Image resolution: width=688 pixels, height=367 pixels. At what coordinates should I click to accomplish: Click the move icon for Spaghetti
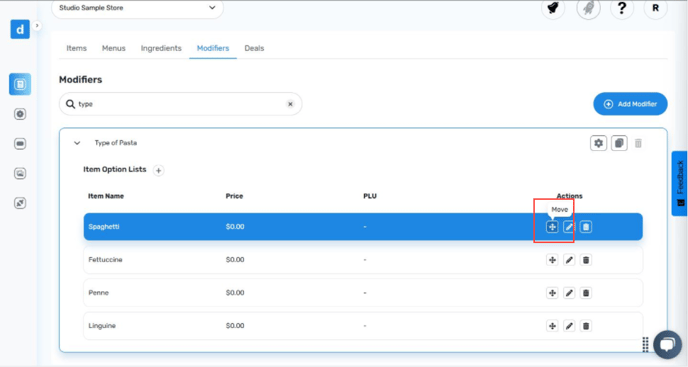pos(552,227)
